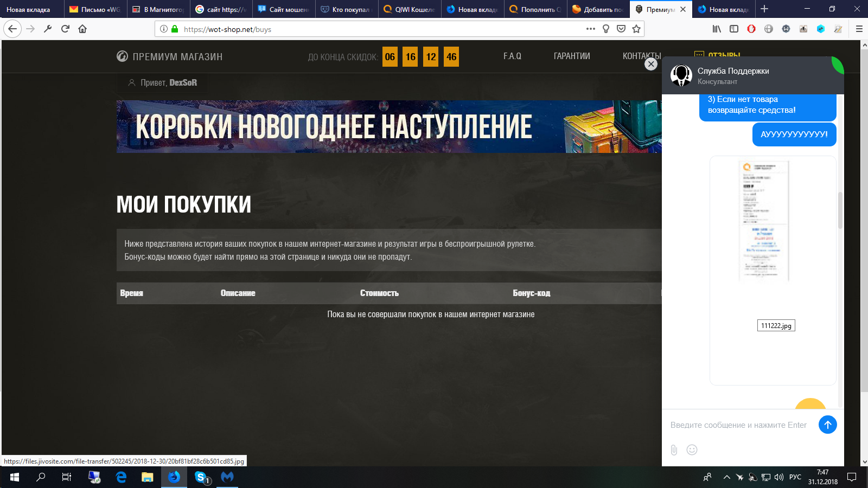Click the Описание column header
Viewport: 868px width, 488px height.
[x=238, y=293]
